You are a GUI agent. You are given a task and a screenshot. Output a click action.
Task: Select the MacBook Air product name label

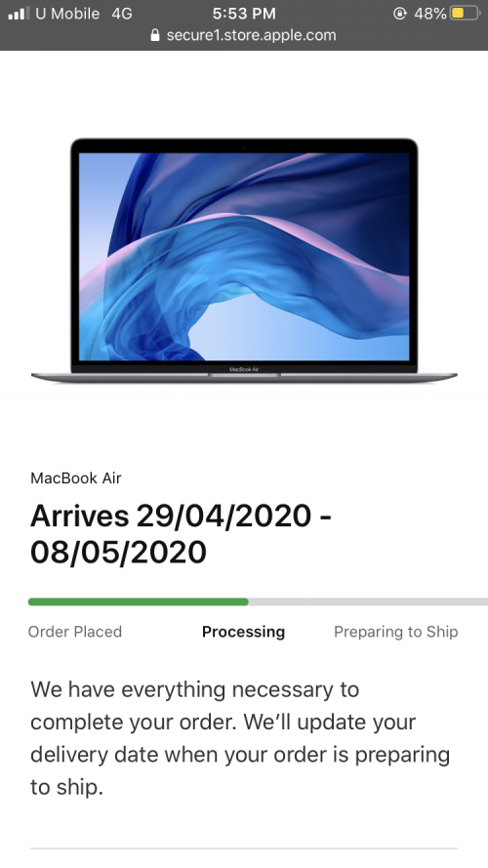(76, 477)
